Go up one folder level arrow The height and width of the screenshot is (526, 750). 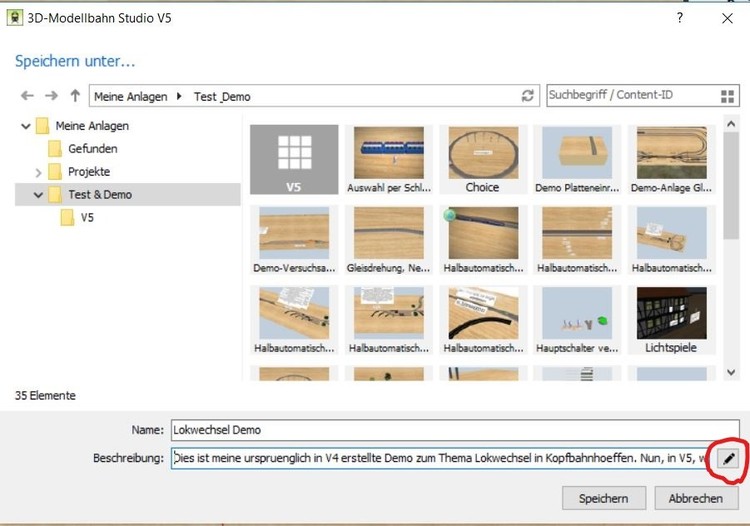(75, 96)
